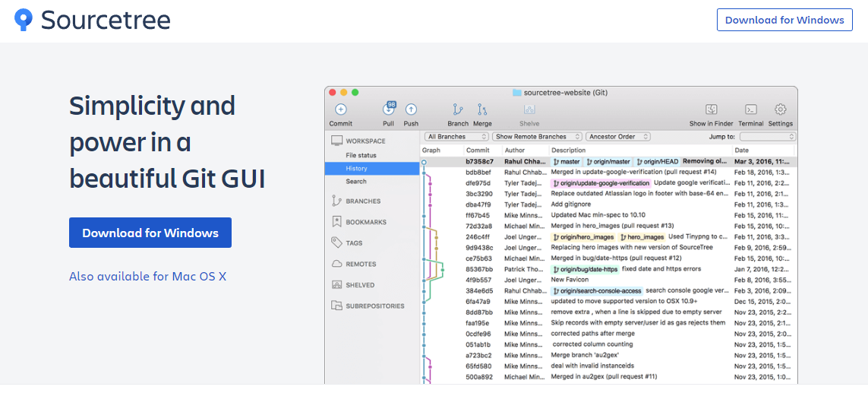The width and height of the screenshot is (868, 393).
Task: Select commit 9d9438c Replacing hero images
Action: (x=609, y=247)
